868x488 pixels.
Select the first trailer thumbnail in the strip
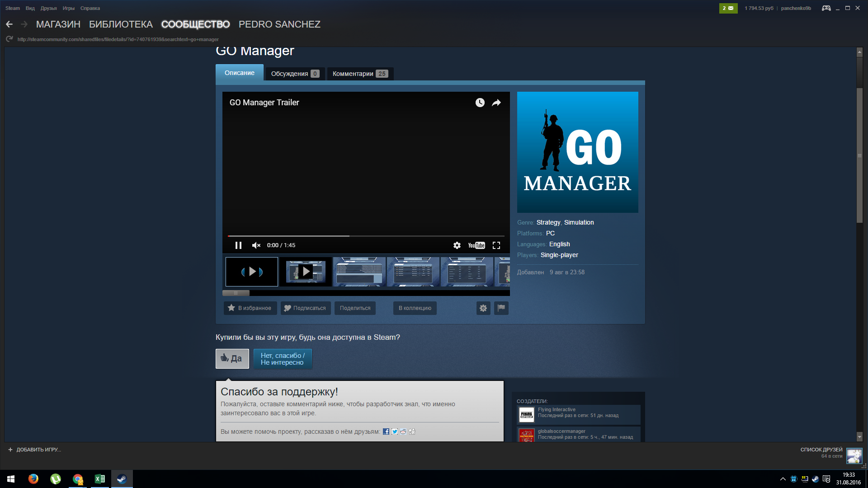[x=252, y=272]
